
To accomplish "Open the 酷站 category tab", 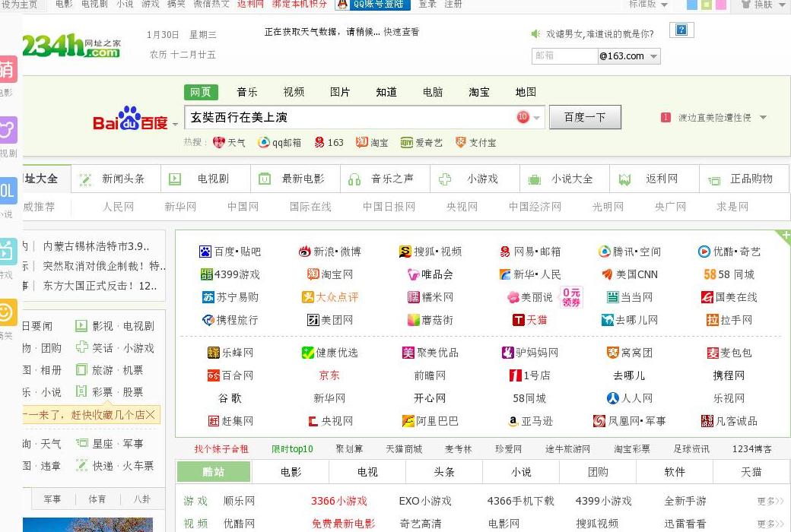I will (214, 472).
